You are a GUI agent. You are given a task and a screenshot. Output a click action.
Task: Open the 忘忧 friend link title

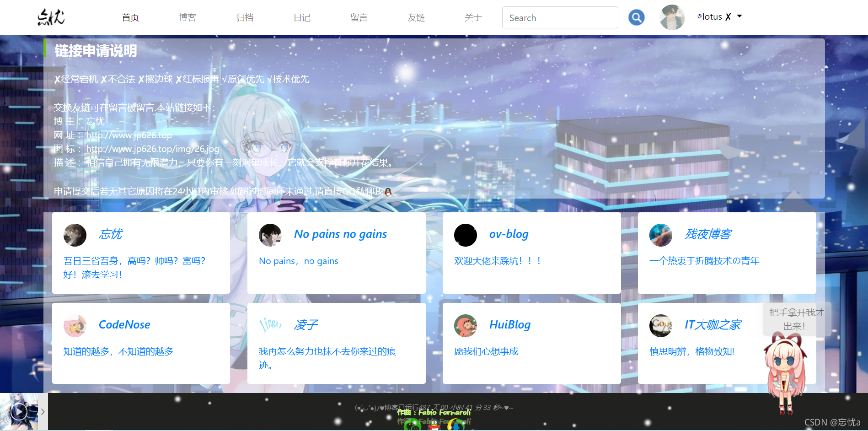pos(111,234)
